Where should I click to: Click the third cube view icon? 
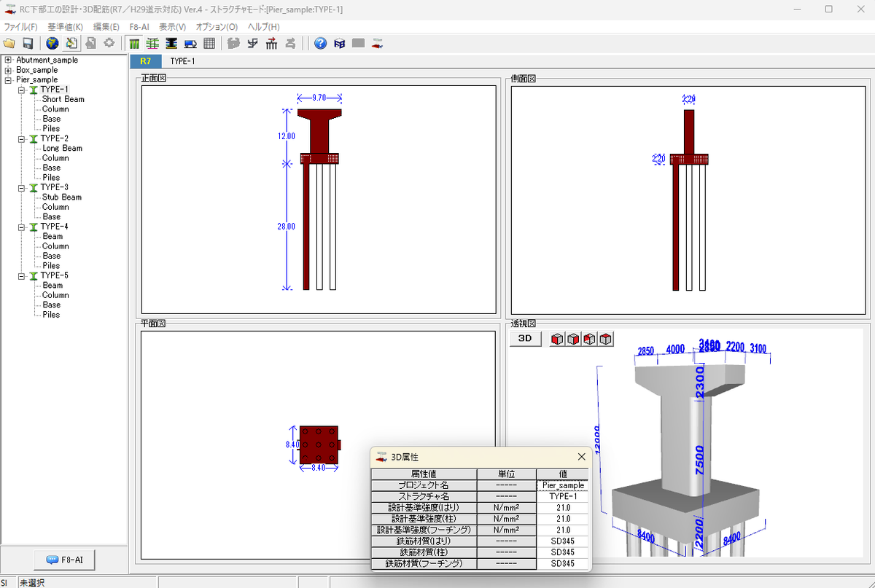click(589, 339)
